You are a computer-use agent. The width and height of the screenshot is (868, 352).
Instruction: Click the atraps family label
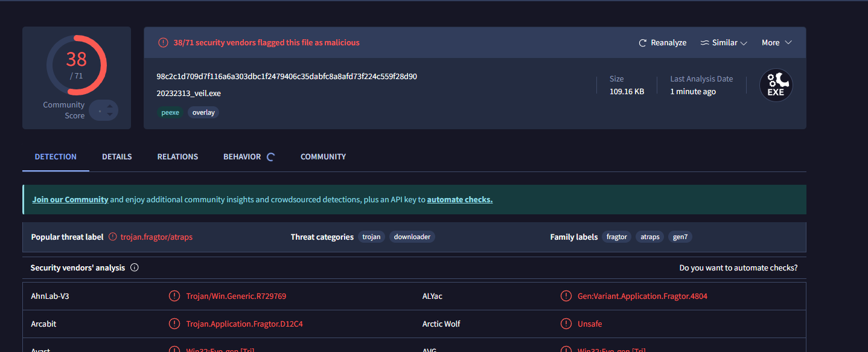pyautogui.click(x=650, y=237)
